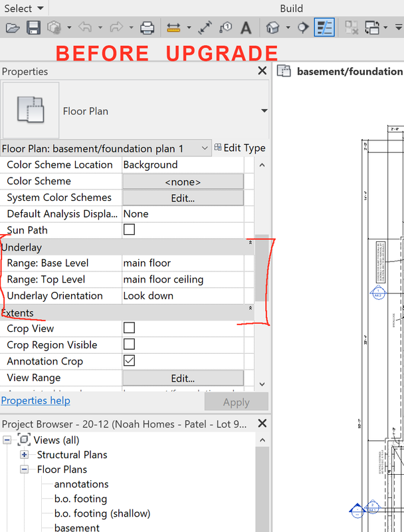Switch to the basement/foundation view tab
404x532 pixels.
(340, 71)
